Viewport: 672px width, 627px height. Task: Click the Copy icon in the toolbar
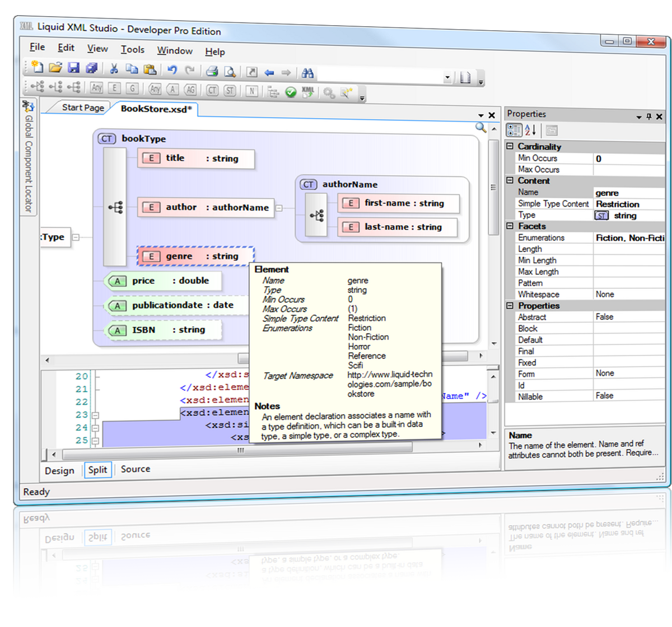[x=132, y=69]
